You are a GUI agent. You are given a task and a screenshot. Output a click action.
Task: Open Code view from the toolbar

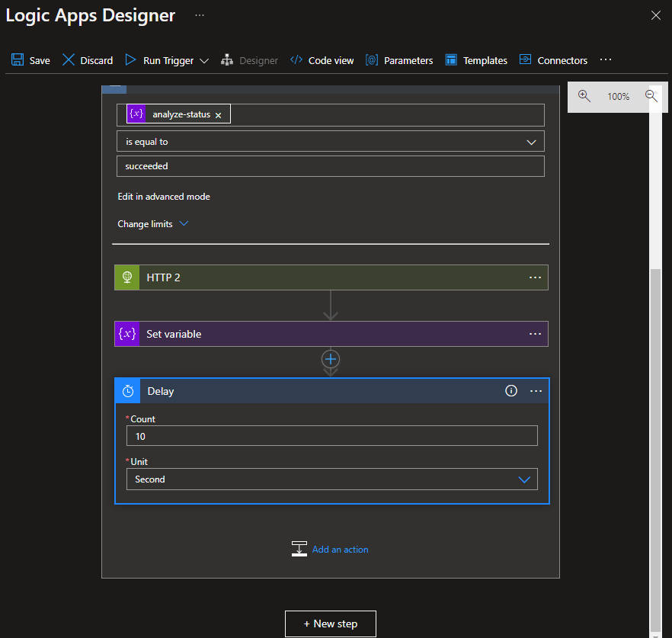[x=322, y=60]
